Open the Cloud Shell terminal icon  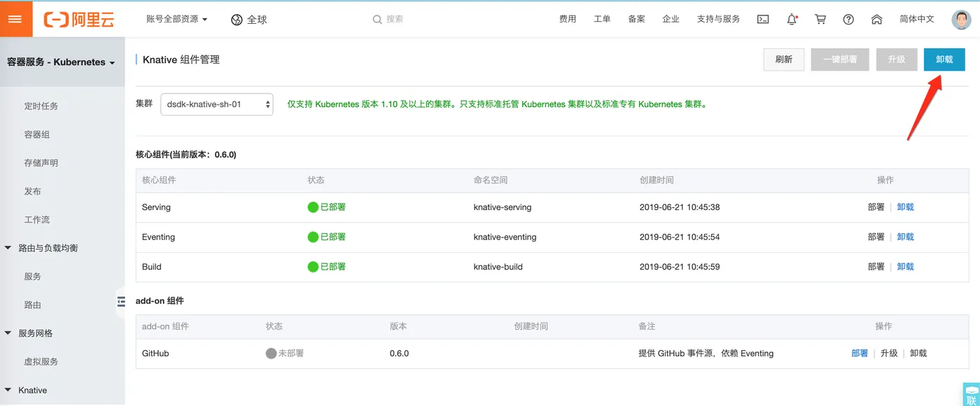tap(763, 20)
